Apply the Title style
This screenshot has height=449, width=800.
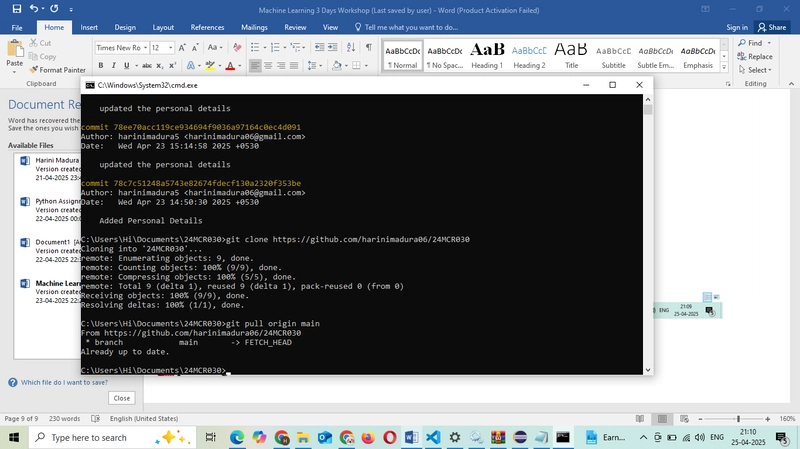coord(571,56)
